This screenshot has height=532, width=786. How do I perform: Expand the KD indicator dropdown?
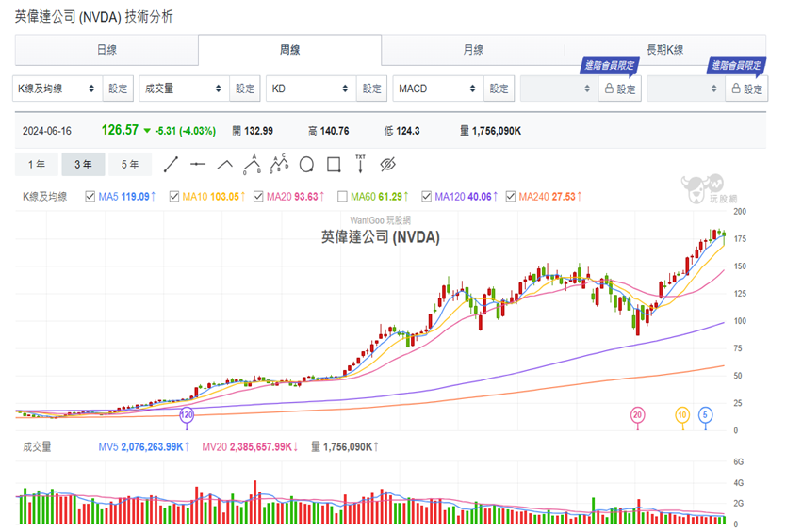[310, 89]
